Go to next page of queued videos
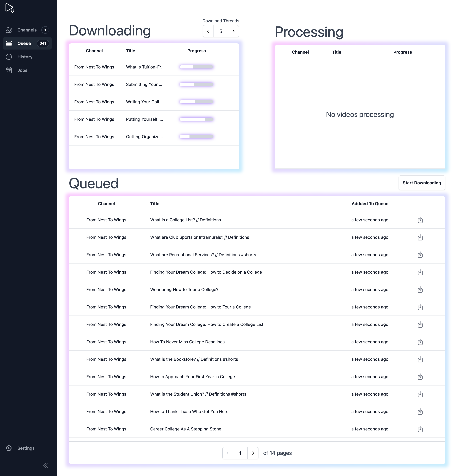Screen dimensions: 453x476 pos(253,453)
